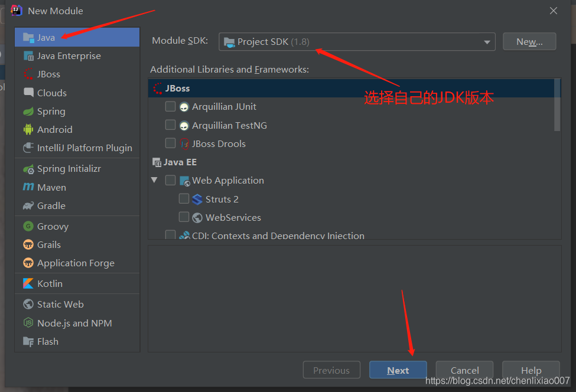The width and height of the screenshot is (576, 392).
Task: Check the CDI Contexts and Dependency Injection box
Action: point(170,234)
